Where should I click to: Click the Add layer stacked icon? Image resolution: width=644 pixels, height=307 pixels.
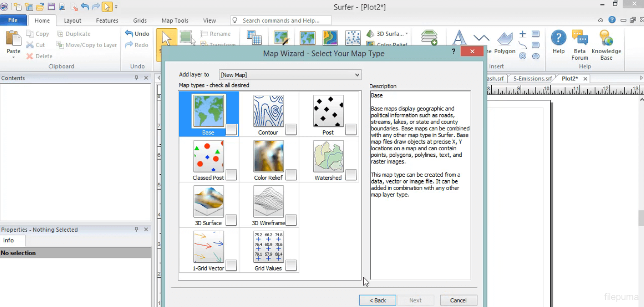429,38
